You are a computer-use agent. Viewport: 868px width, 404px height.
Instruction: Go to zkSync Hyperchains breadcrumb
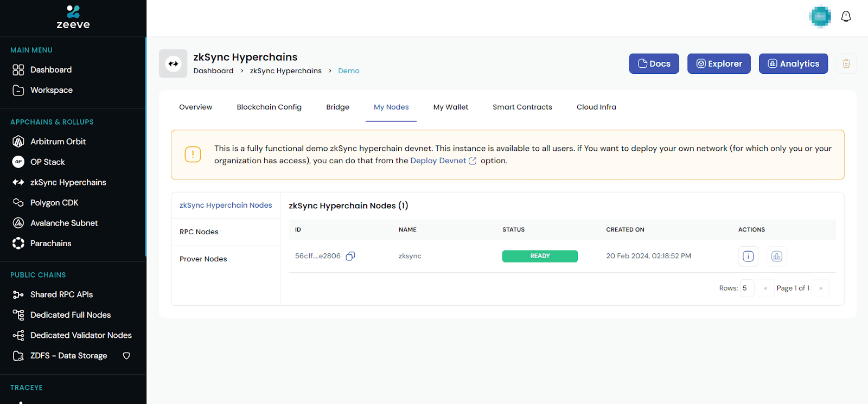[x=285, y=70]
